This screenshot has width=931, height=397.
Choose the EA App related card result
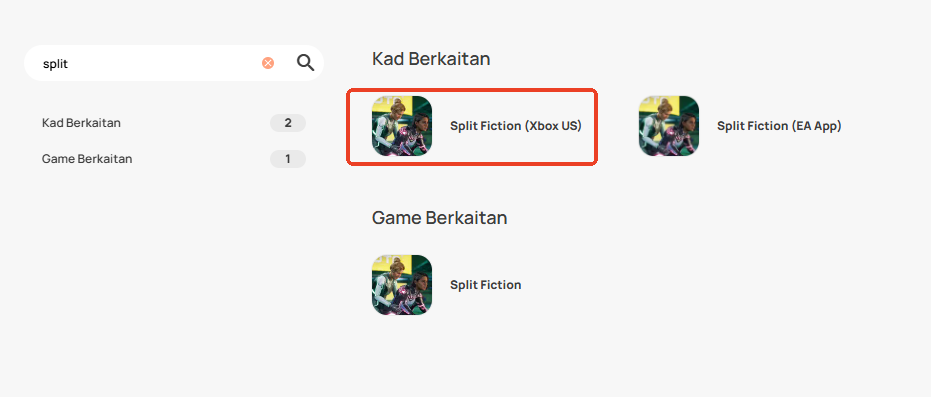click(740, 126)
